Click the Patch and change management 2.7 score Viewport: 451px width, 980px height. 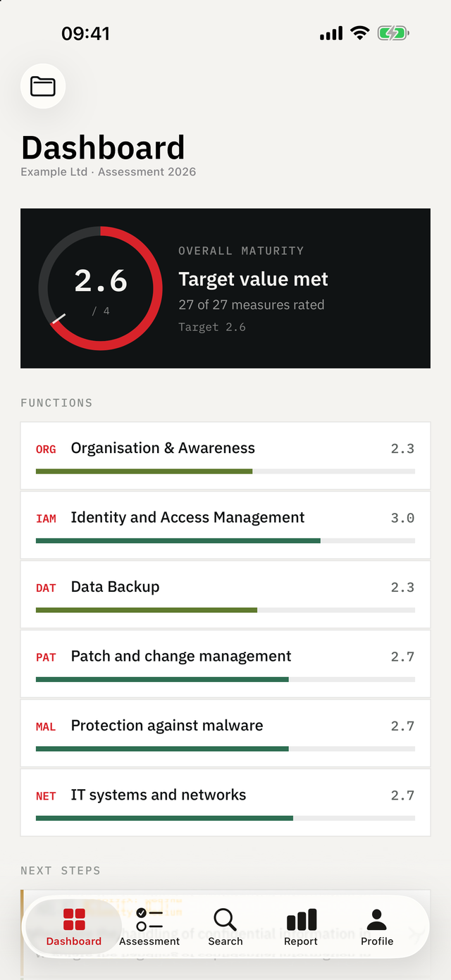[402, 657]
